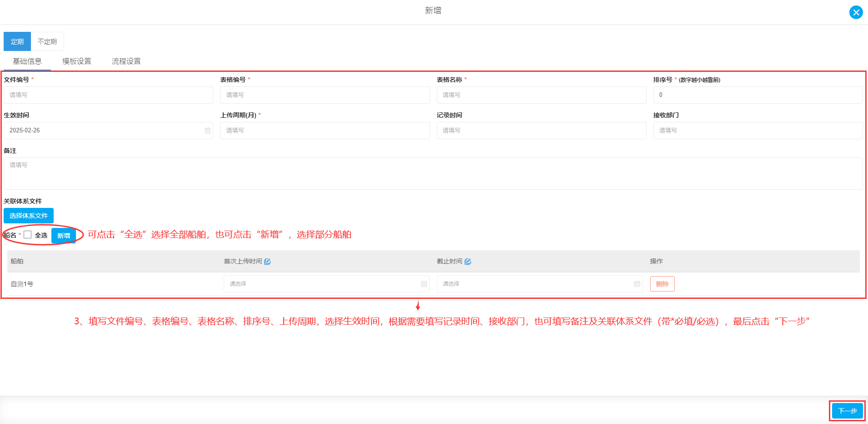The height and width of the screenshot is (424, 868).
Task: Open the 流程设置 tab
Action: pos(126,61)
